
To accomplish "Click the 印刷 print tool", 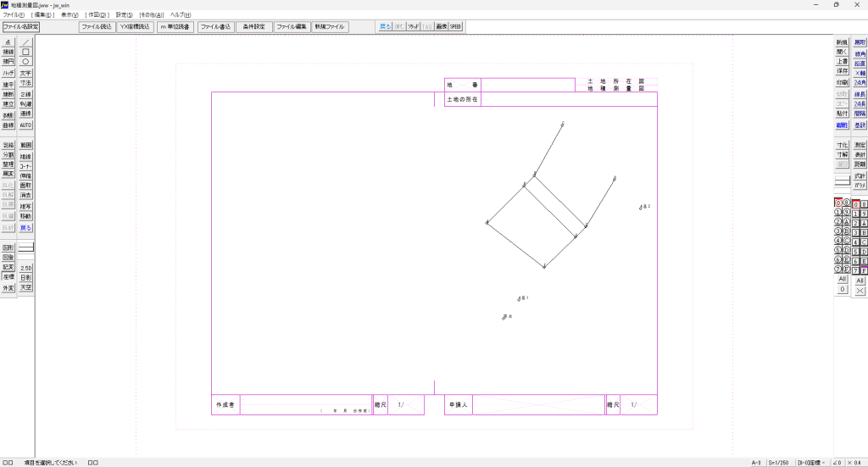I will (842, 82).
